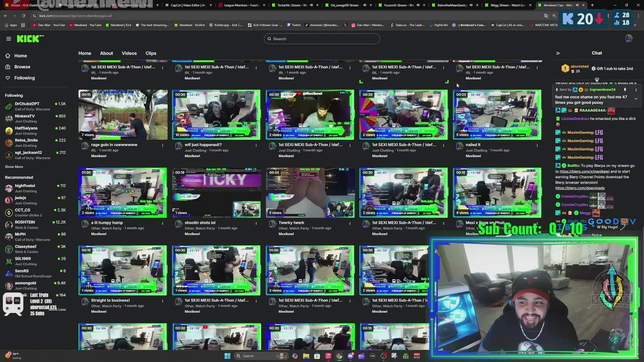Switch to channel Home tab

click(x=85, y=53)
